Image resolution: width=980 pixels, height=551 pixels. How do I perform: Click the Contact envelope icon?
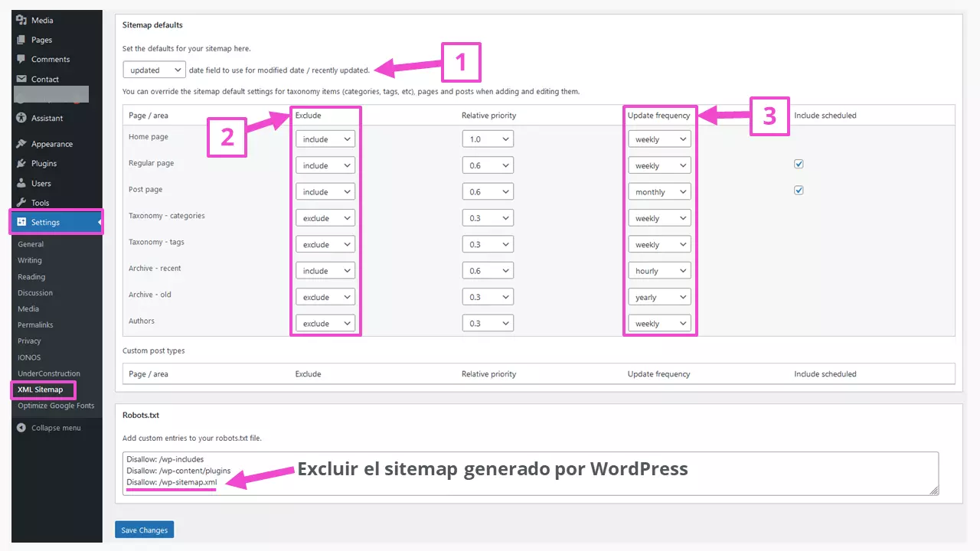(21, 79)
